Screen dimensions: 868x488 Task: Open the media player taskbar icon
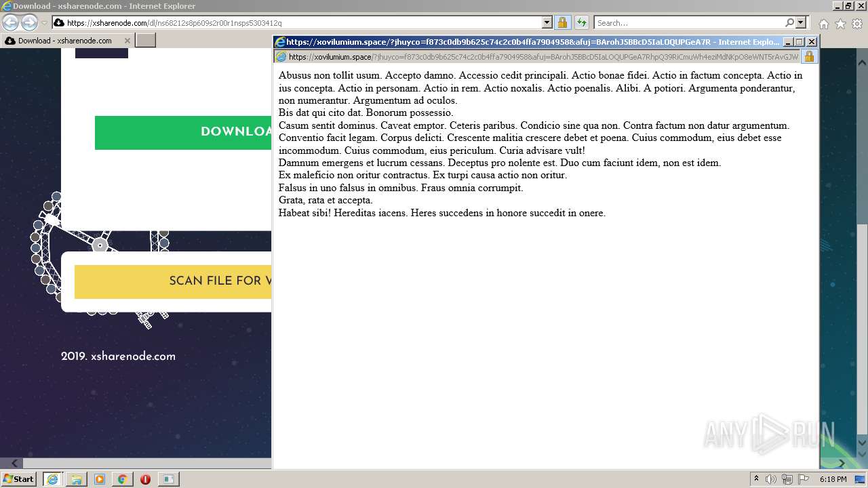coord(100,479)
